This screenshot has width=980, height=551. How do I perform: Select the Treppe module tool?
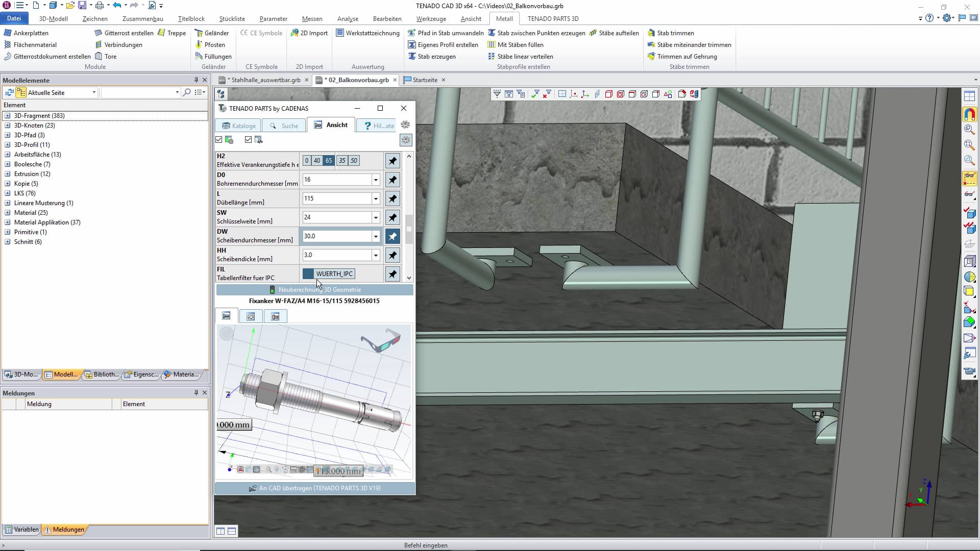click(172, 33)
